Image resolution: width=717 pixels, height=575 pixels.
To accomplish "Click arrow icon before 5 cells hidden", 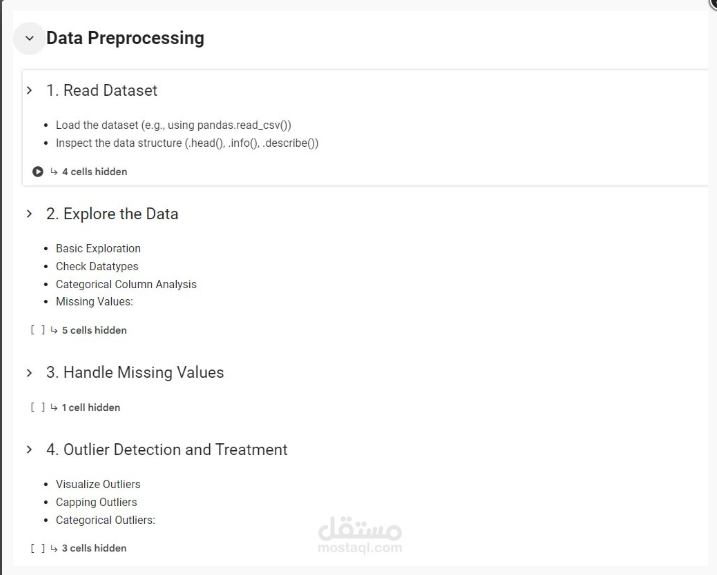I will 54,330.
